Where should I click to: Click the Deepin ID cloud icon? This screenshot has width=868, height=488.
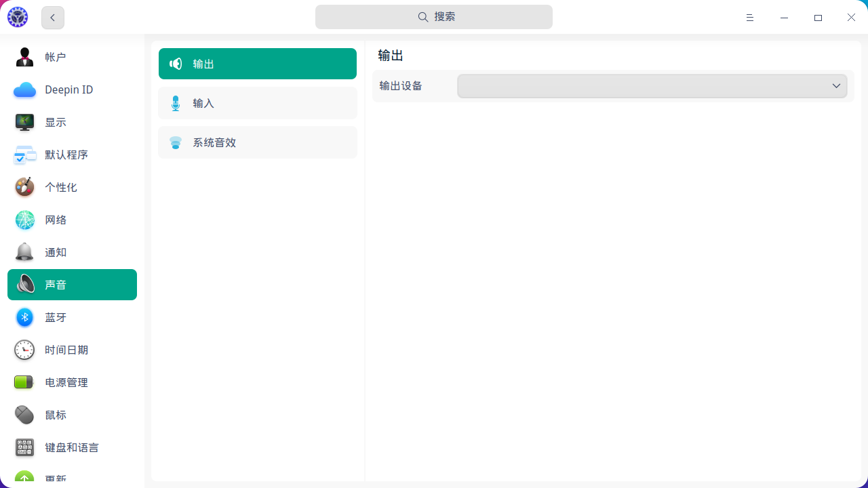[x=25, y=89]
